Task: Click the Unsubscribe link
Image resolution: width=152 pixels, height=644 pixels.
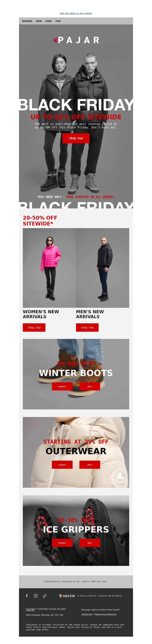Action: (87, 614)
